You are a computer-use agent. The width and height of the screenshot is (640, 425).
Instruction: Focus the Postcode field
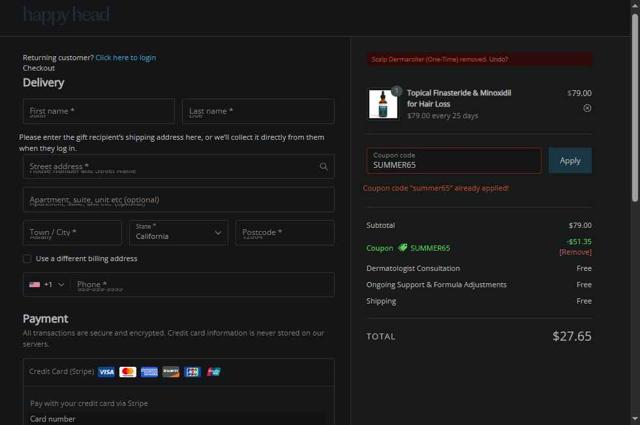[285, 233]
